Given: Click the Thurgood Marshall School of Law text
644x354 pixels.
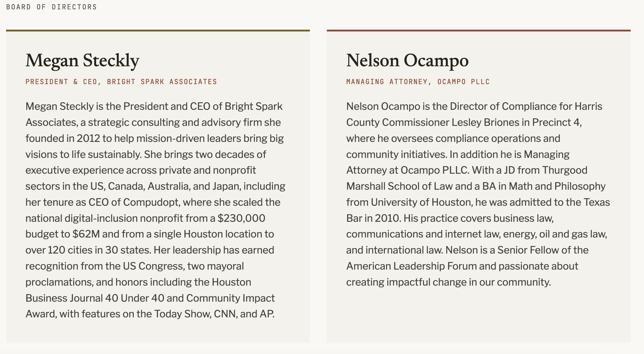Looking at the screenshot, I should click(x=467, y=178).
